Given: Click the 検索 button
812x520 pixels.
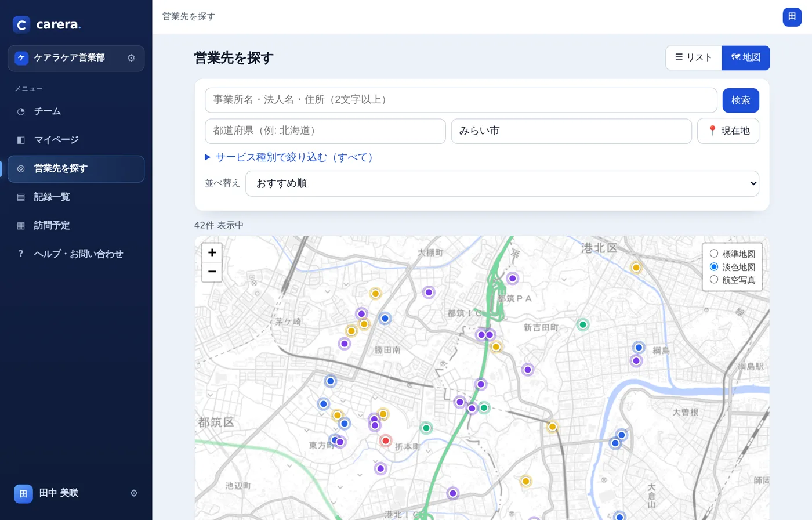Looking at the screenshot, I should [x=741, y=100].
